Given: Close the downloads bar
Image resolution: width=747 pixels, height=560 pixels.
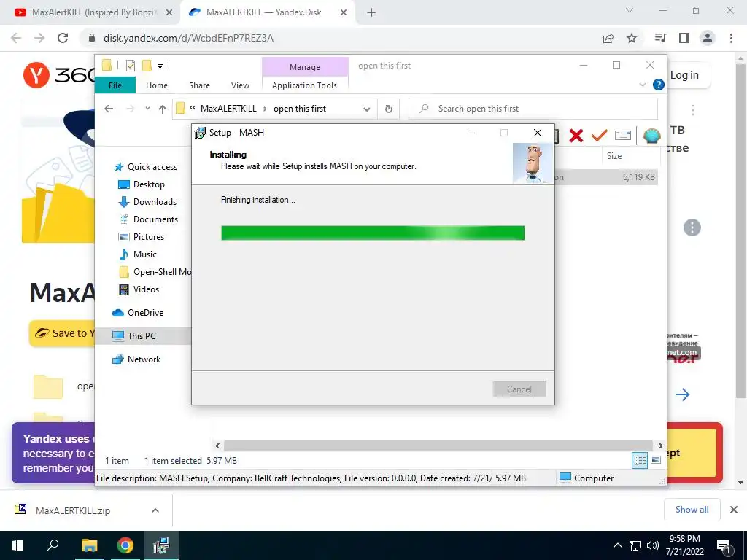Looking at the screenshot, I should (x=734, y=510).
